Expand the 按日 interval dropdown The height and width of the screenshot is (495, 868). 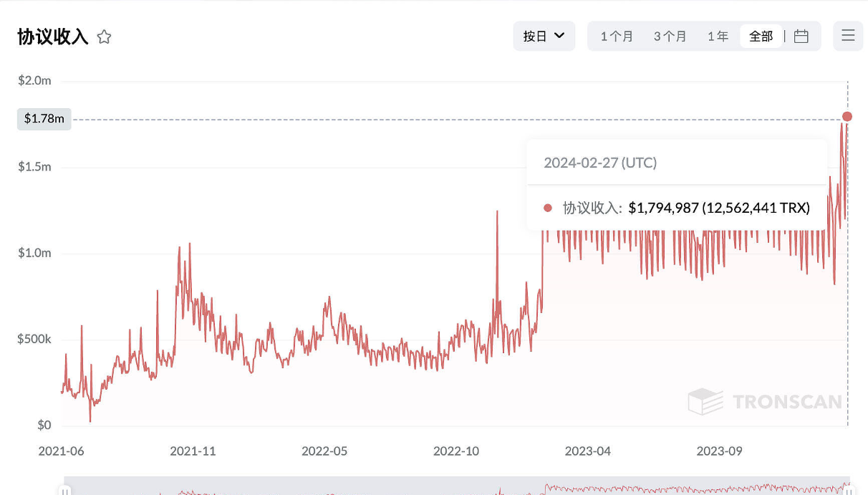(544, 36)
